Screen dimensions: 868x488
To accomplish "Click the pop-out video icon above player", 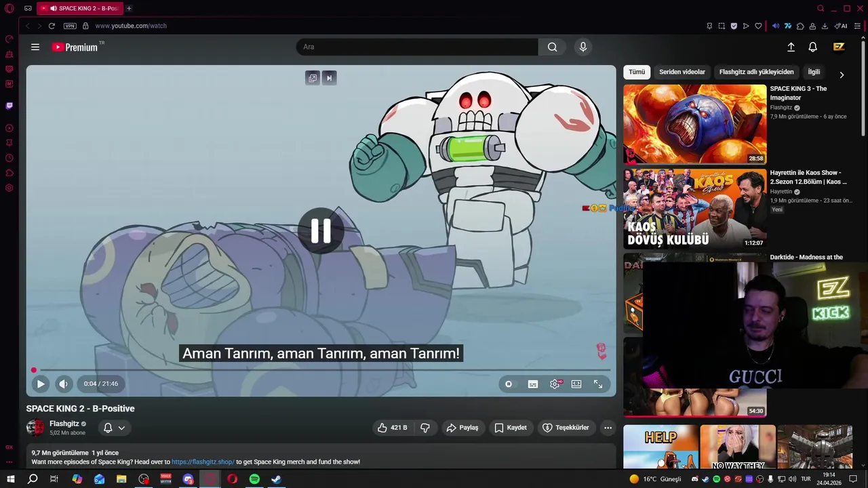I will pos(313,78).
